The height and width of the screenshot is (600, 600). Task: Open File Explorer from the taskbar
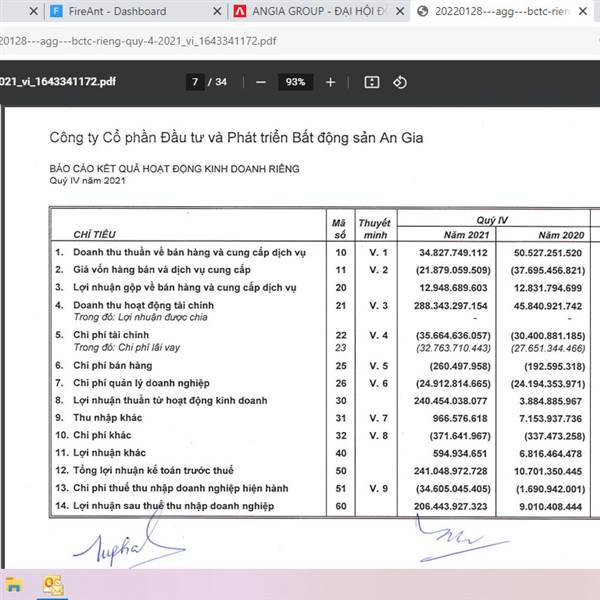click(x=13, y=585)
